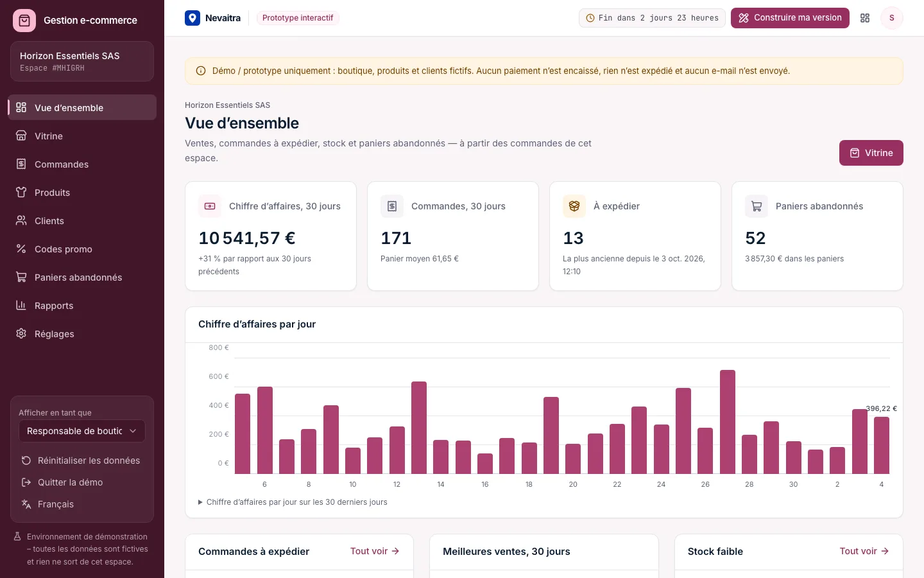
Task: Click the flask icon near demo notice
Action: pyautogui.click(x=18, y=536)
